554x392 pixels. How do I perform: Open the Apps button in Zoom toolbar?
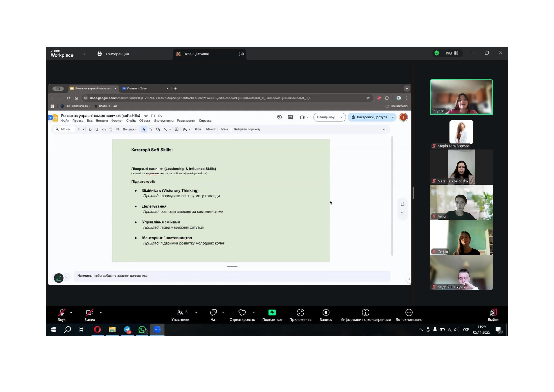tap(300, 315)
